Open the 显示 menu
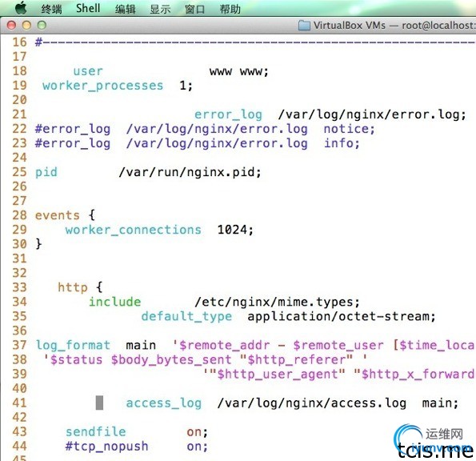The image size is (476, 461). tap(160, 9)
